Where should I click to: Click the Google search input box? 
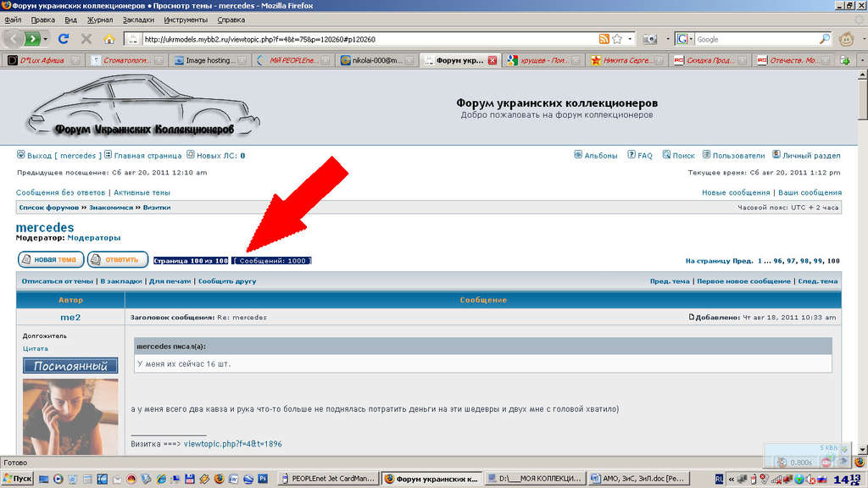click(x=755, y=39)
